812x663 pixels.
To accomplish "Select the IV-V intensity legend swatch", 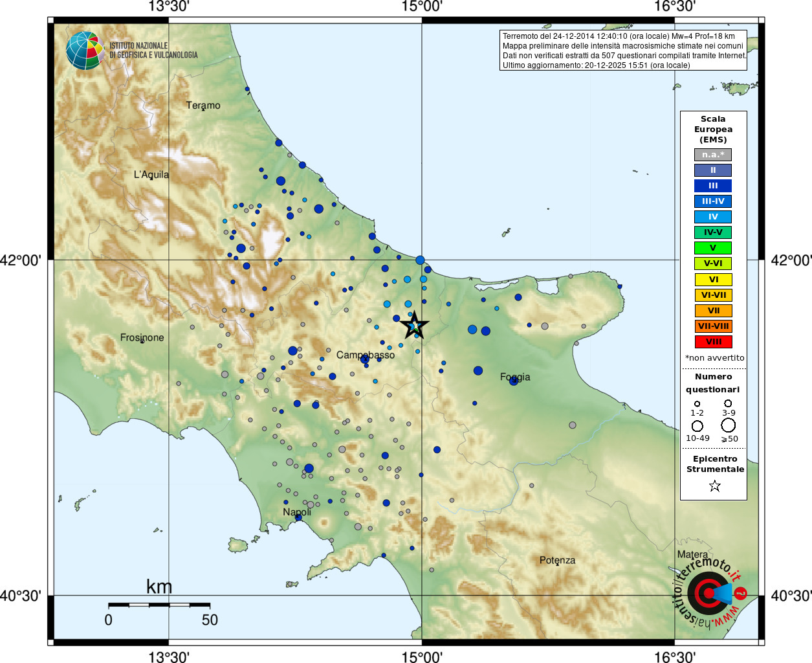I will pyautogui.click(x=713, y=232).
